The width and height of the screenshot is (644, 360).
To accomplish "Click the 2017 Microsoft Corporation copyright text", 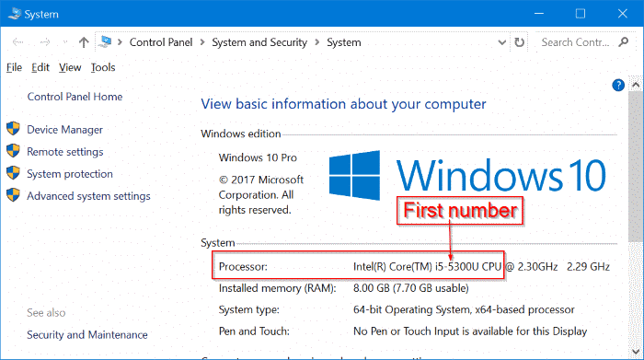I will coord(260,195).
